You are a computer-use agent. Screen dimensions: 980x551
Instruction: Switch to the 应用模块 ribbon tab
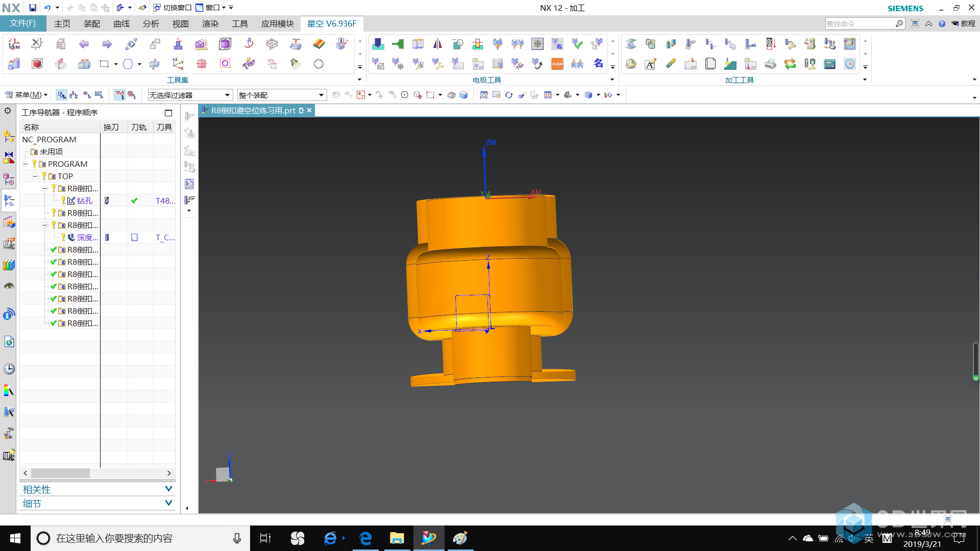coord(278,23)
